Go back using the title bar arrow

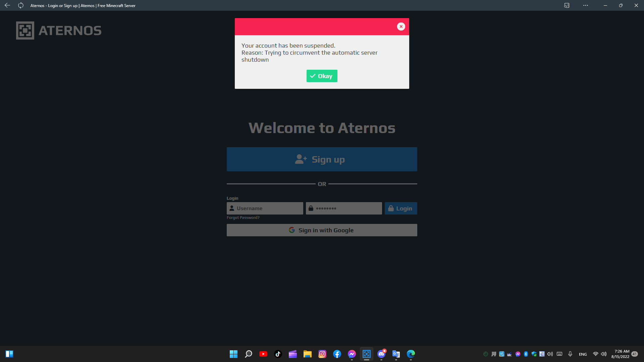[x=7, y=5]
